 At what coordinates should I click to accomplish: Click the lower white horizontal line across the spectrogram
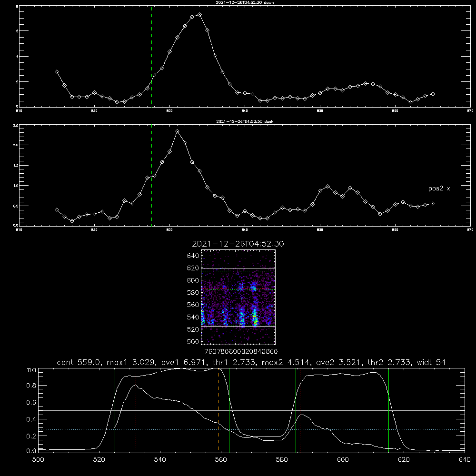point(238,327)
